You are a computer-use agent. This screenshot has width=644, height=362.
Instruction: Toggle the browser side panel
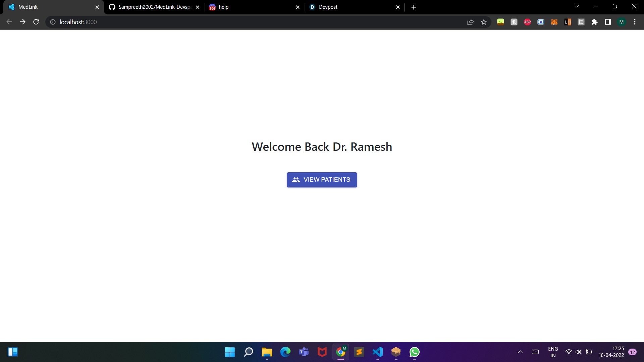[608, 22]
